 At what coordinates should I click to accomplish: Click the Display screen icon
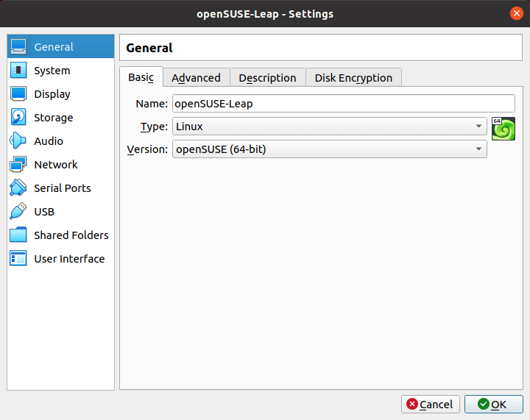(18, 94)
